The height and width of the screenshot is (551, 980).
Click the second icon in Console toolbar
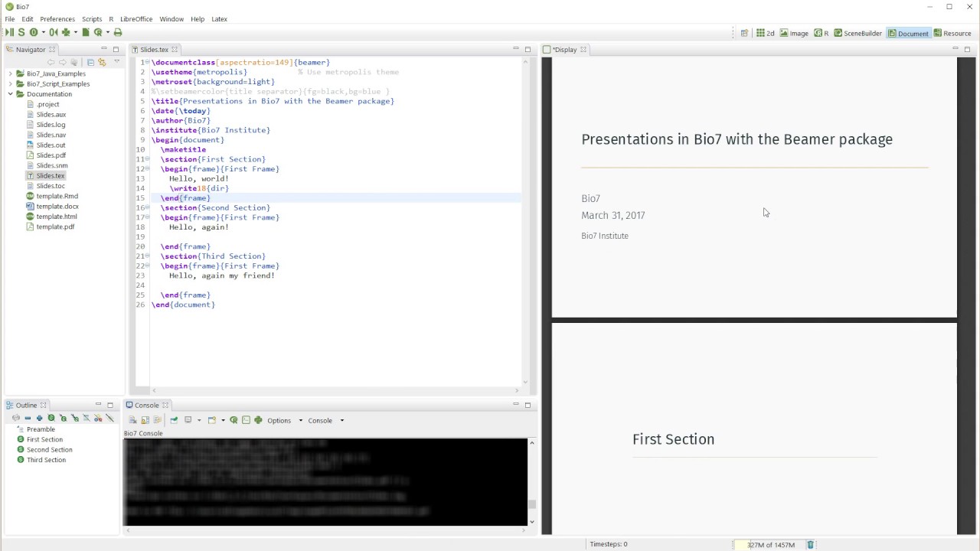pyautogui.click(x=145, y=420)
